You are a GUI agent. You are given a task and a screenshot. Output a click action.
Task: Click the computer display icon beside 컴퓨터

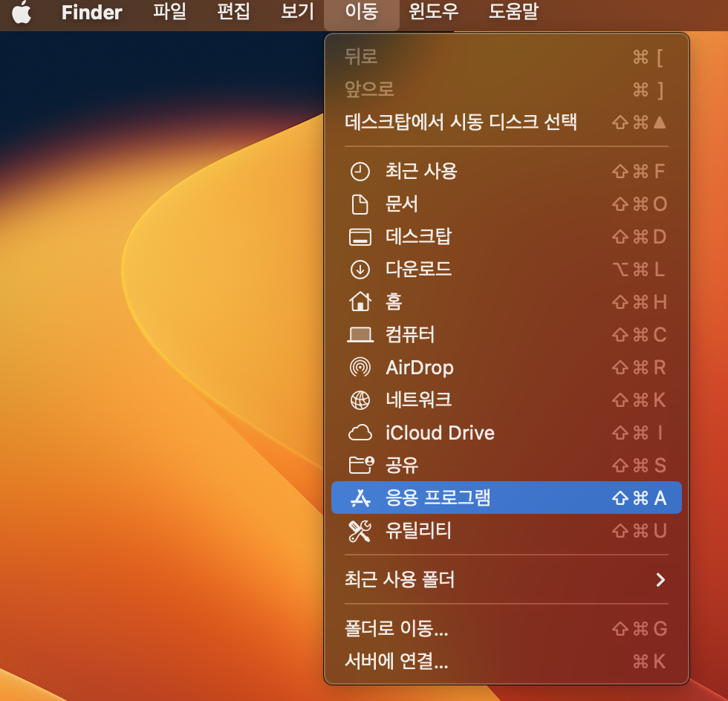361,335
